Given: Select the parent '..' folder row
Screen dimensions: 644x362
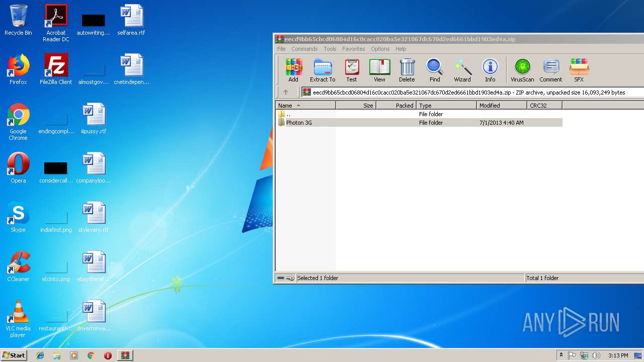Looking at the screenshot, I should point(419,114).
